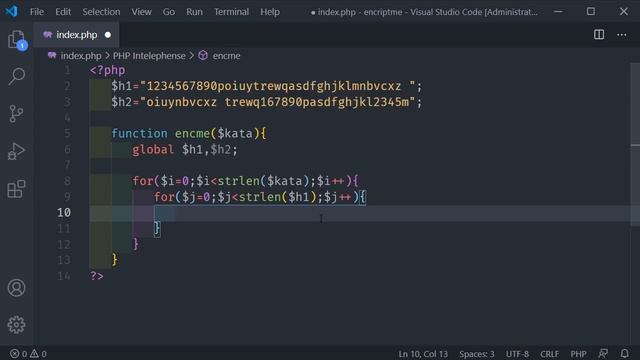
Task: Open the Source Control view icon
Action: click(x=17, y=113)
